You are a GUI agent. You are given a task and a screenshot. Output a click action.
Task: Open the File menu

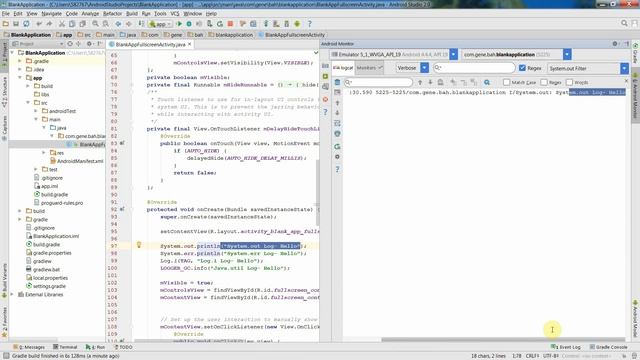coord(6,13)
